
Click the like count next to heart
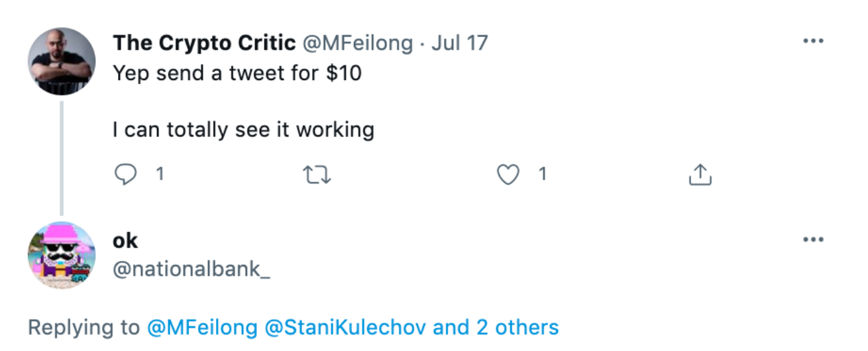coord(542,175)
